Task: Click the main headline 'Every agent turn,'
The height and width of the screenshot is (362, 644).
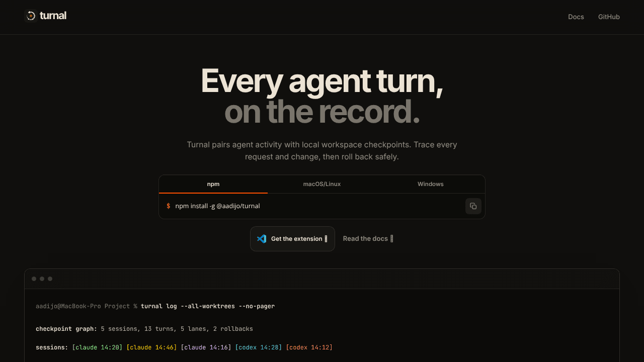Action: 322,80
